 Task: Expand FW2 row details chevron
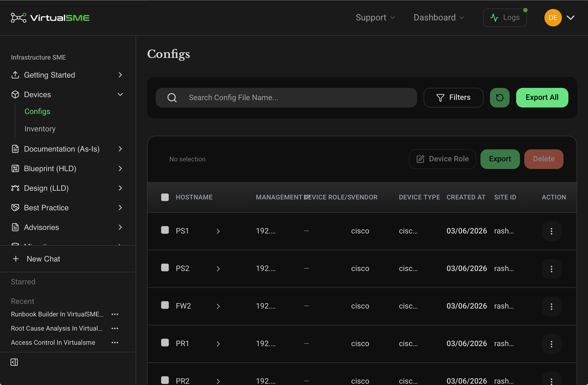[218, 306]
